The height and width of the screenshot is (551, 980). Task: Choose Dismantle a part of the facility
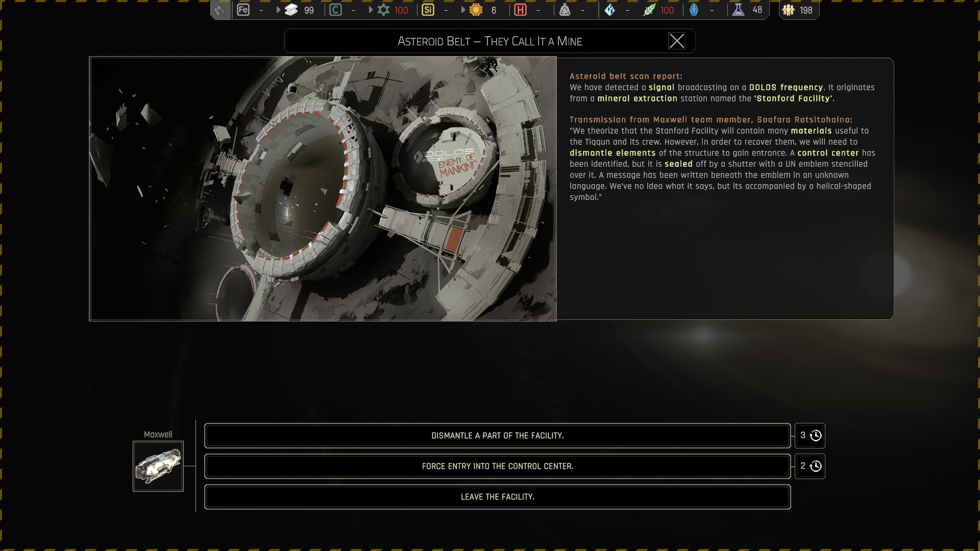pos(497,436)
